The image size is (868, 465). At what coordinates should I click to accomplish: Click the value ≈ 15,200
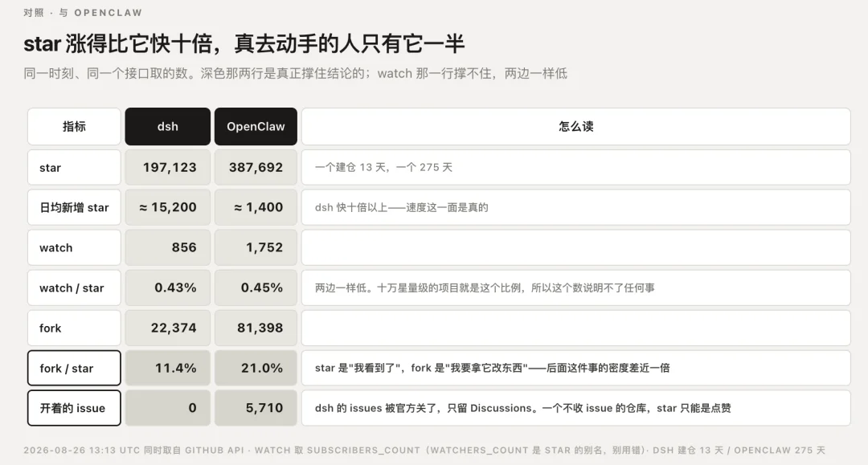click(x=168, y=207)
